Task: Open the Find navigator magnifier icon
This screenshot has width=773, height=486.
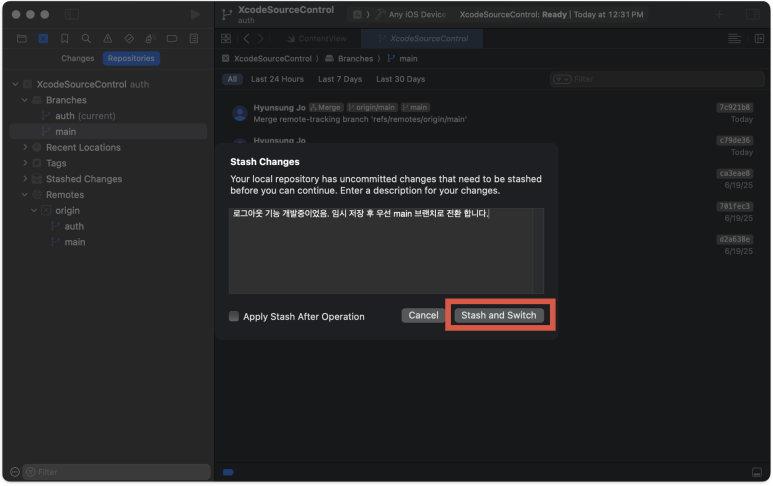Action: point(86,38)
